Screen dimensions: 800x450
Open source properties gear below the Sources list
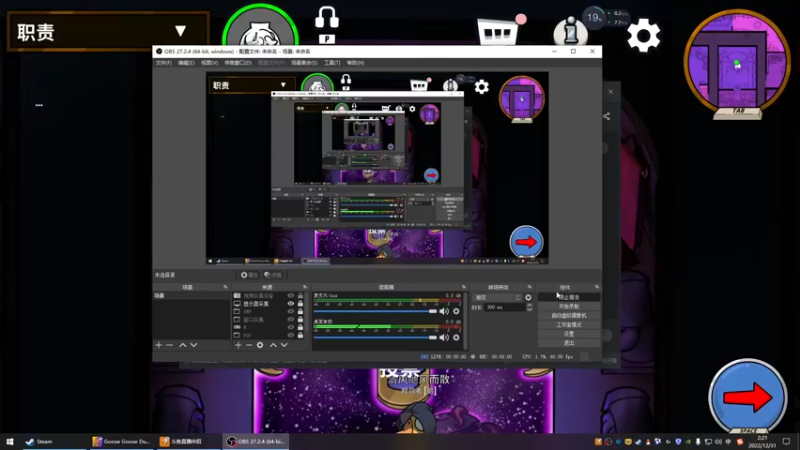[260, 345]
